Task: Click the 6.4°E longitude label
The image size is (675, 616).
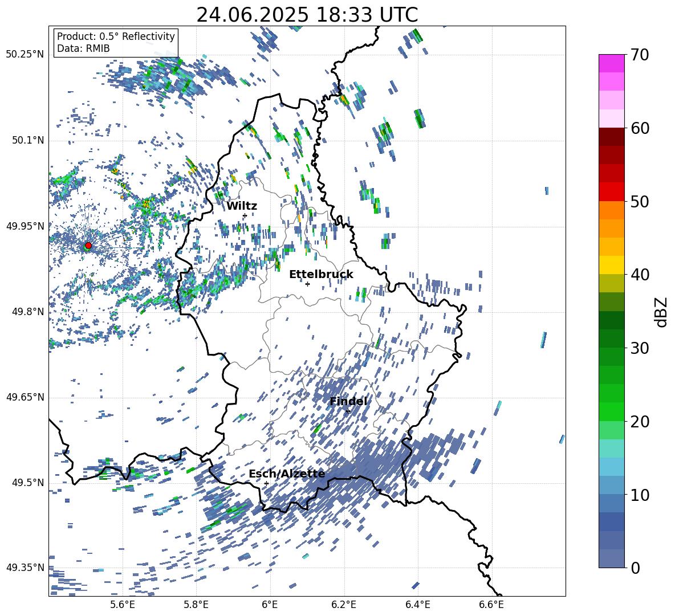Action: (x=417, y=605)
